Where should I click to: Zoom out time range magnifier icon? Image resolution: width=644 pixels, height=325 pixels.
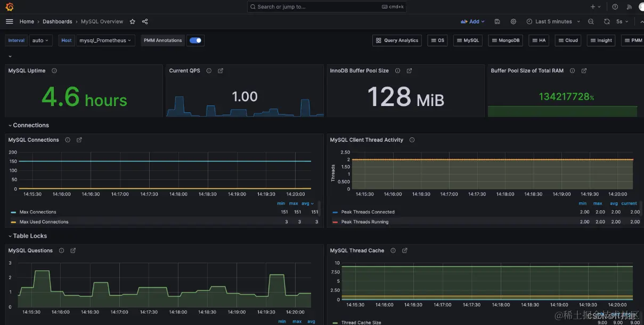[x=591, y=21]
